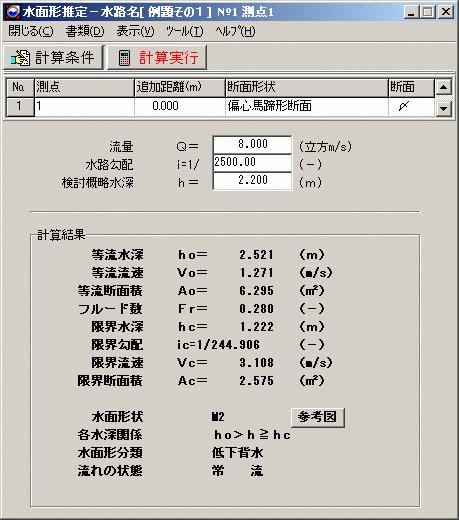This screenshot has width=459, height=520.
Task: Click the フルード数 value 0.280
Action: [x=256, y=309]
